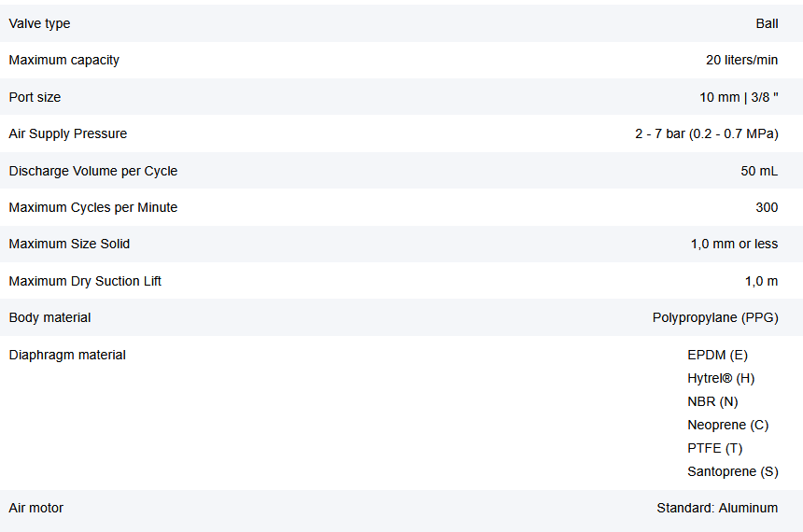Click the "Maximum Dry Suction Lift" label
The height and width of the screenshot is (532, 803).
(85, 281)
